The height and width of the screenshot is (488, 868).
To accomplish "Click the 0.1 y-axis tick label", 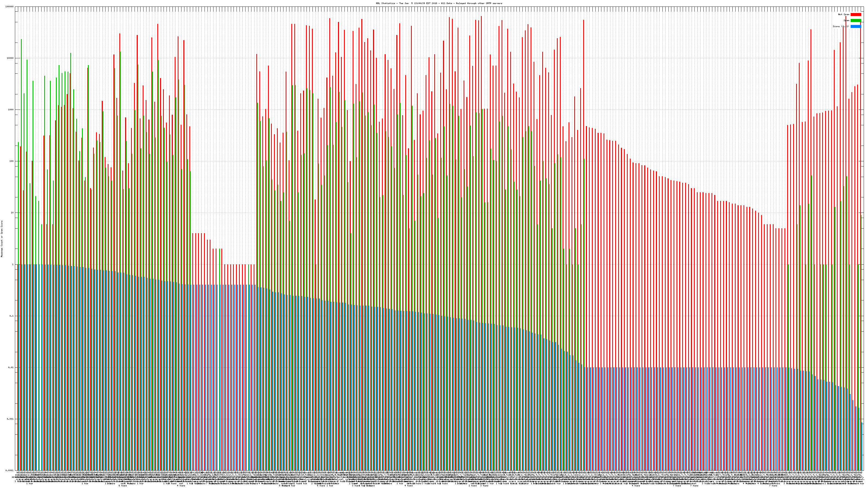I will click(x=12, y=316).
